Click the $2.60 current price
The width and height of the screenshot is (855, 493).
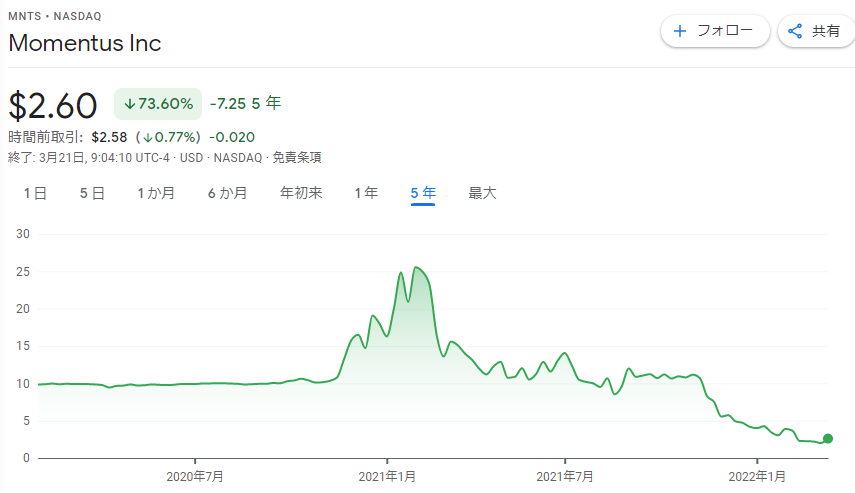pos(53,106)
